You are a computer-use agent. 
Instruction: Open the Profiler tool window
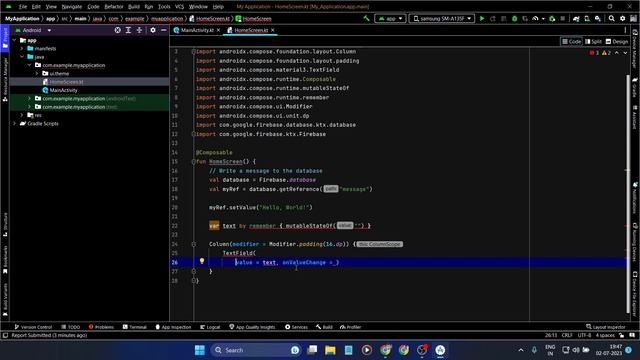[x=350, y=327]
